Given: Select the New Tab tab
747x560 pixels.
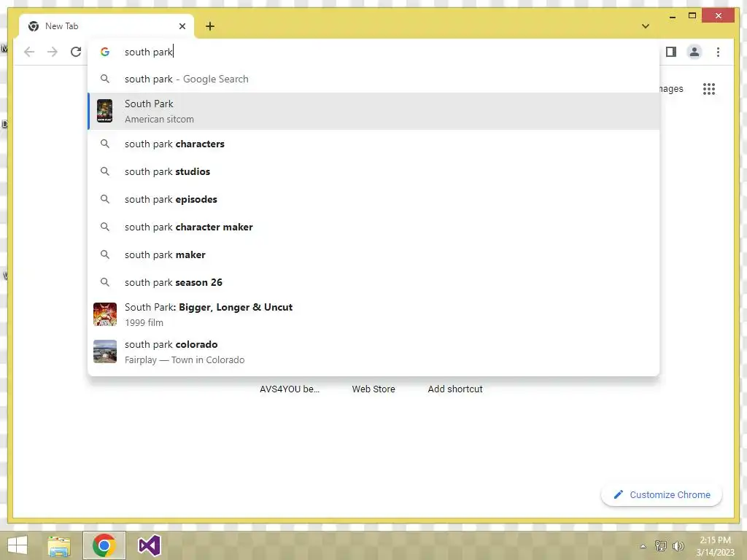Looking at the screenshot, I should [107, 26].
